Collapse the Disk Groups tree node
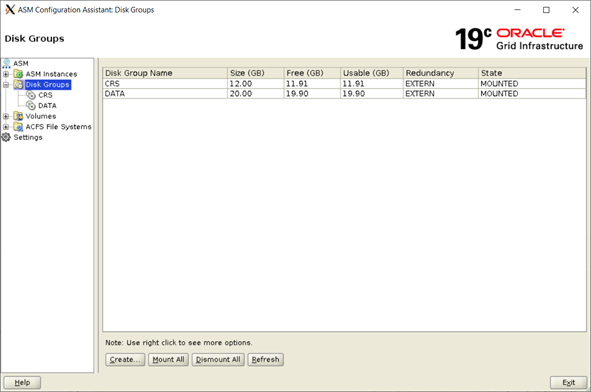 click(6, 85)
